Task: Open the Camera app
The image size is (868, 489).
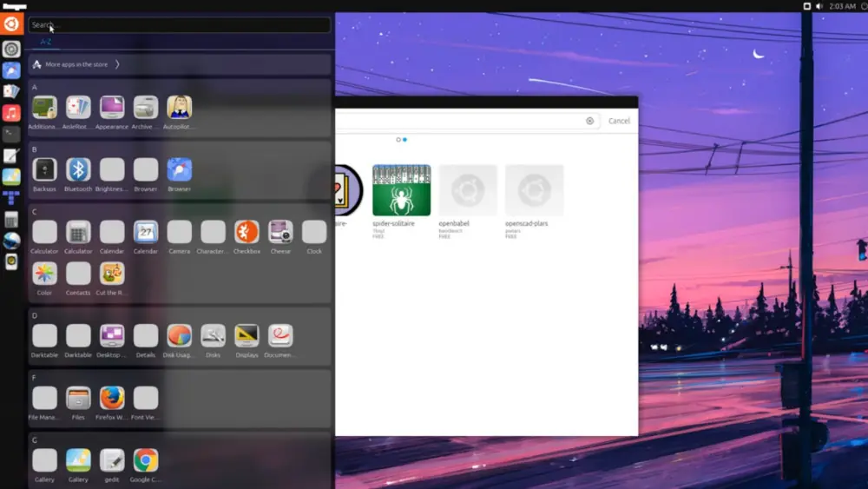Action: click(180, 232)
